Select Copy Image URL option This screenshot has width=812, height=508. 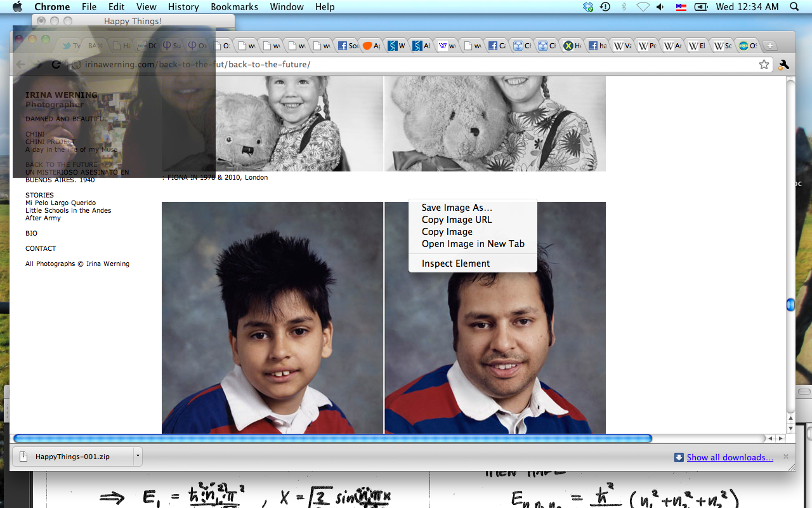pos(457,220)
